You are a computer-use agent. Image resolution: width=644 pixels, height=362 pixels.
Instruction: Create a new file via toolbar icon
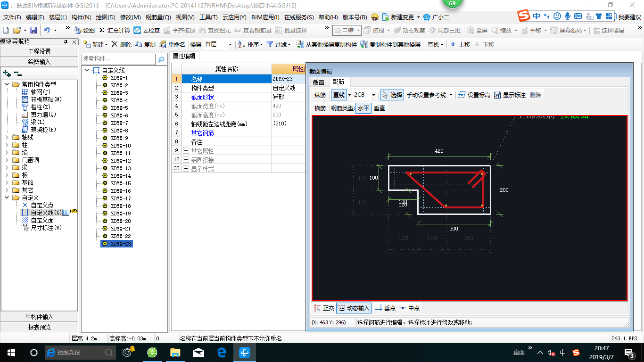point(6,30)
